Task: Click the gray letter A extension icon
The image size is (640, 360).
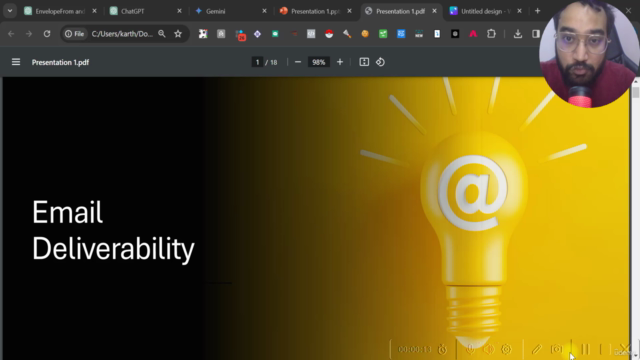Action: point(221,34)
